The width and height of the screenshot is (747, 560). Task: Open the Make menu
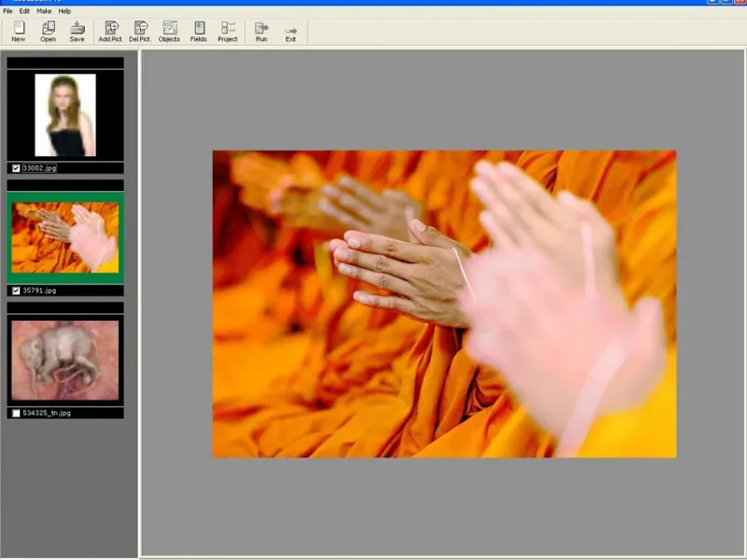pyautogui.click(x=44, y=11)
